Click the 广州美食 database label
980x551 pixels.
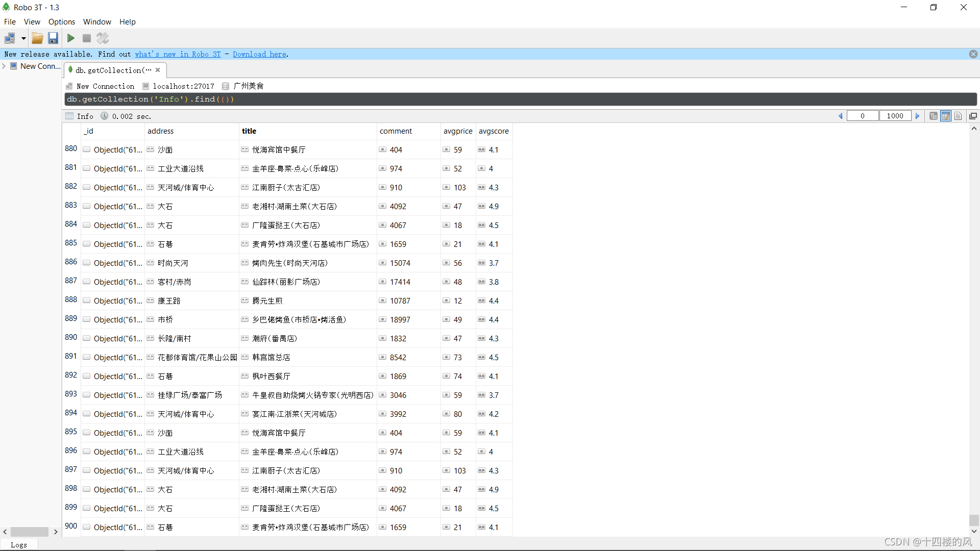point(248,86)
